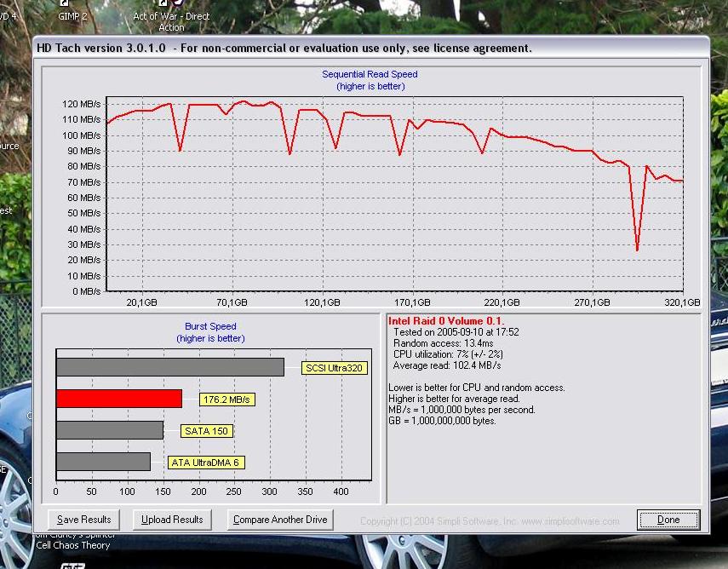Click the GB = 1,000,000,000 bytes line
The height and width of the screenshot is (569, 728).
click(x=442, y=421)
